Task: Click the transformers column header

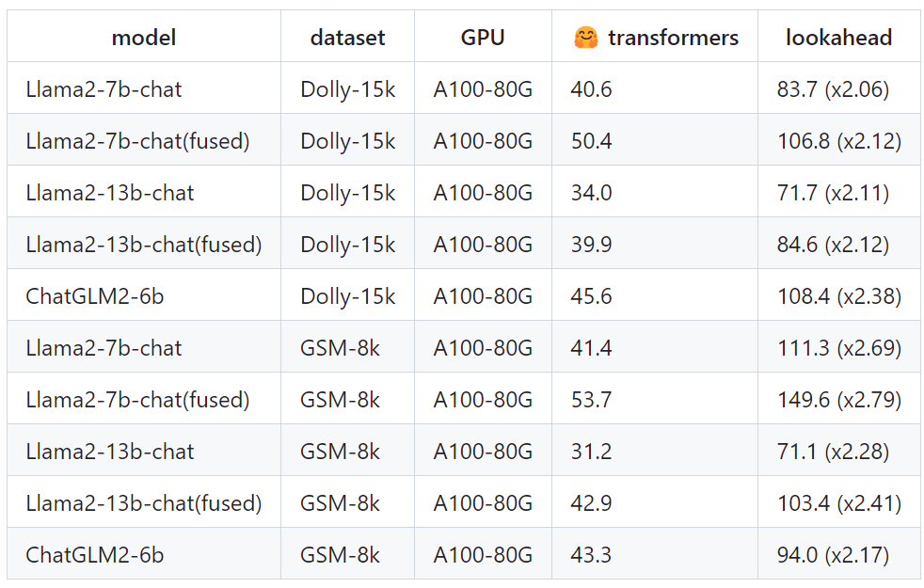Action: [655, 37]
